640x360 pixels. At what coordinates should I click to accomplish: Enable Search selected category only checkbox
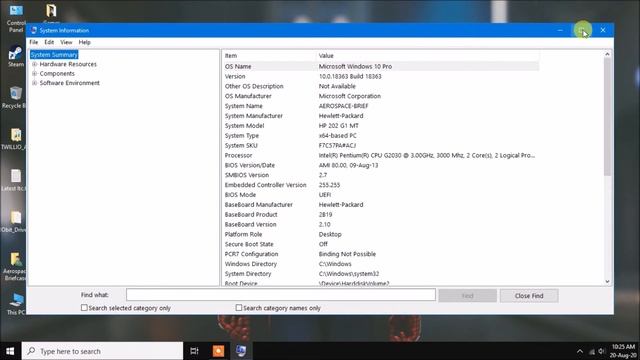click(x=84, y=308)
